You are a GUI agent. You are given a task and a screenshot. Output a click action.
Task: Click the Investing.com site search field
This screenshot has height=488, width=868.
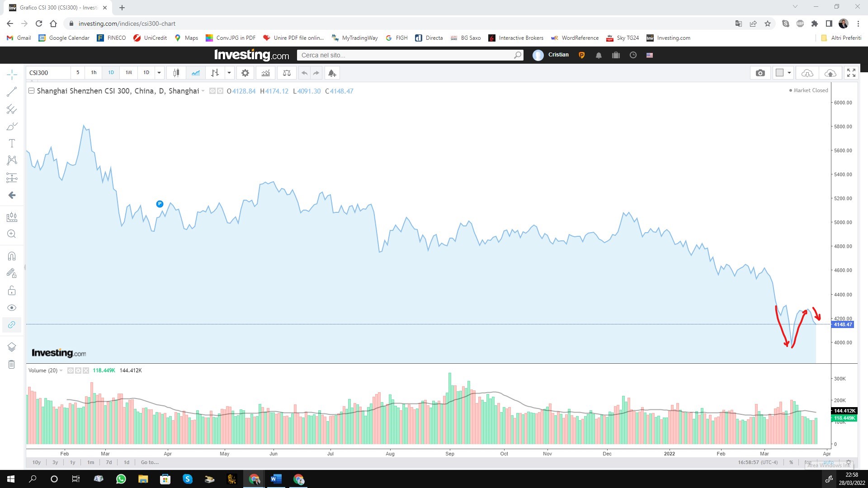click(410, 55)
